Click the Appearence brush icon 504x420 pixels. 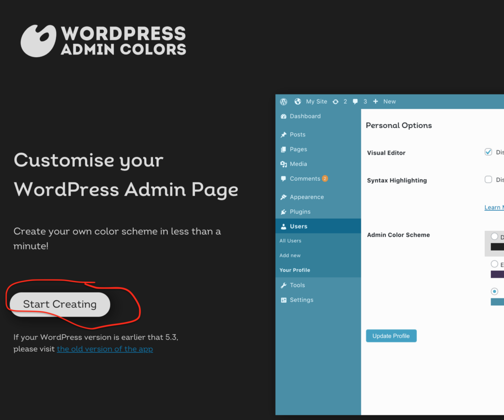pos(283,197)
